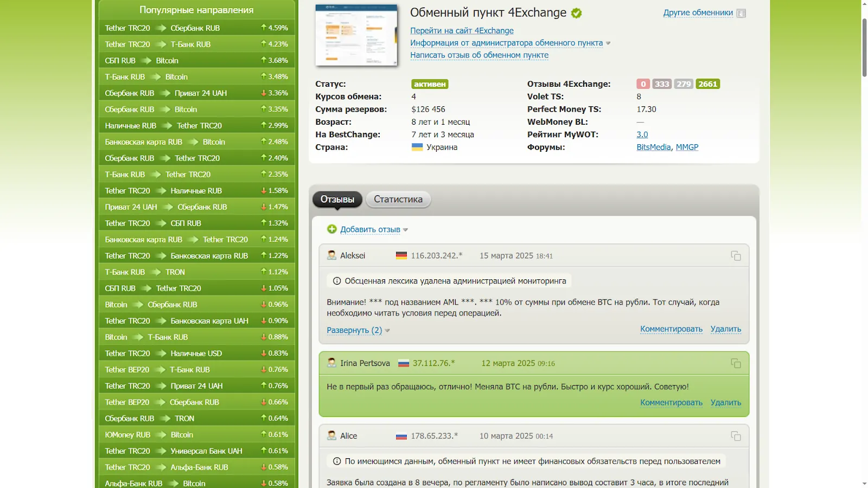Screen dimensions: 868x488
Task: Click the verified checkmark badge beside 4Exchange
Action: pos(576,13)
